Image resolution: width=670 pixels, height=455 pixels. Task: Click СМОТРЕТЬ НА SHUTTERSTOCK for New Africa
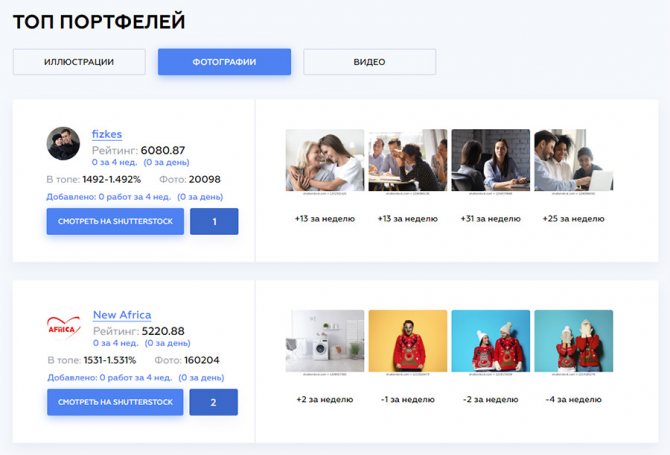(x=115, y=402)
